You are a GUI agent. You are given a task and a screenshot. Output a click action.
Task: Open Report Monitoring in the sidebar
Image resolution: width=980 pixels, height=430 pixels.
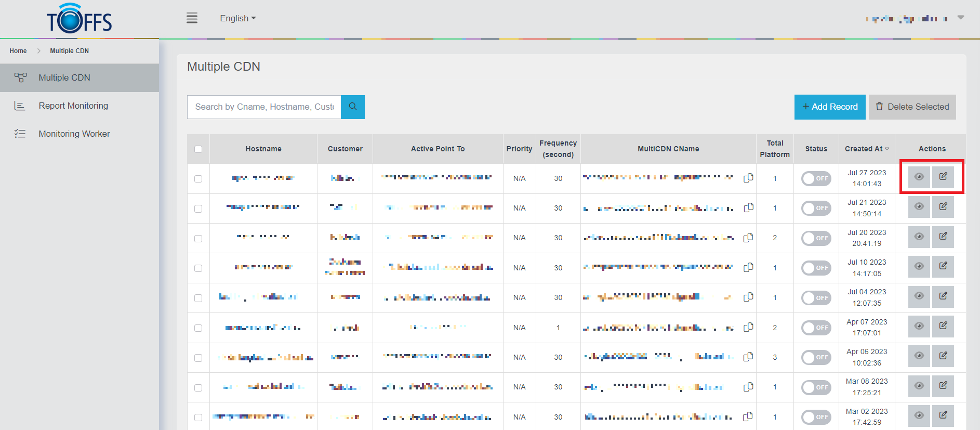tap(73, 106)
